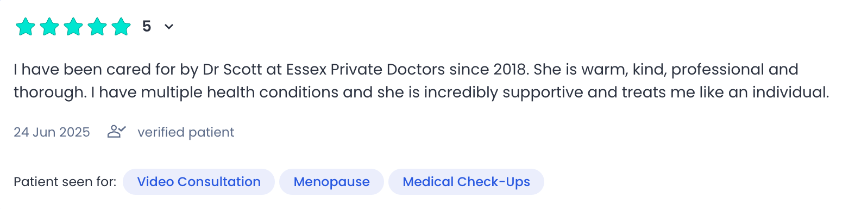The image size is (868, 209).
Task: Click the fourth rating star
Action: 97,26
